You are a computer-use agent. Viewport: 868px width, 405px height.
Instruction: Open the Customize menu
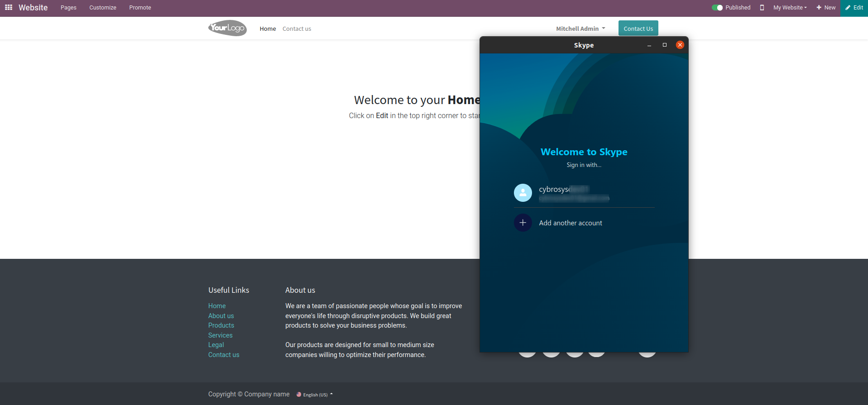coord(103,8)
